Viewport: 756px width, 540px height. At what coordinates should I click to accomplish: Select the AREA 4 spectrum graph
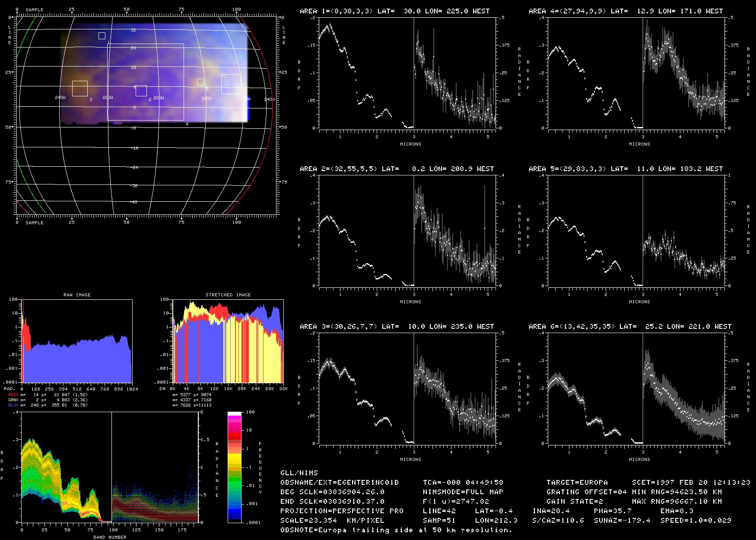(x=636, y=73)
